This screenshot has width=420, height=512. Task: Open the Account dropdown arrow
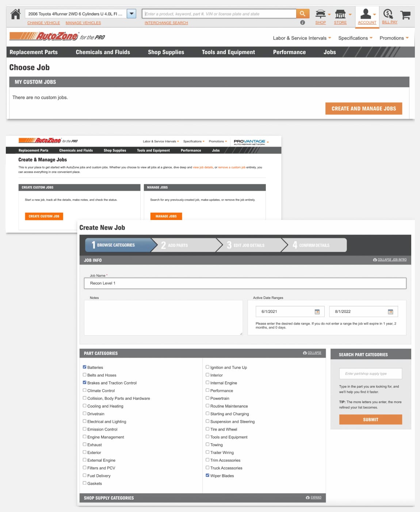coord(374,15)
